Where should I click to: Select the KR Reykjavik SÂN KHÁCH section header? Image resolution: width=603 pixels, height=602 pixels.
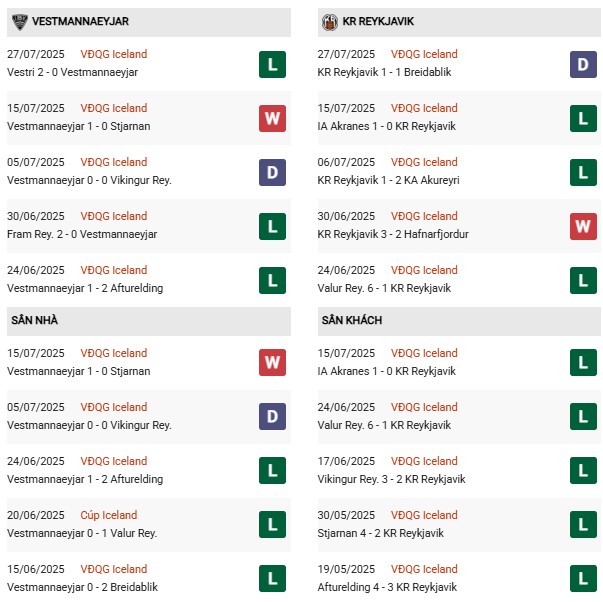coord(352,320)
